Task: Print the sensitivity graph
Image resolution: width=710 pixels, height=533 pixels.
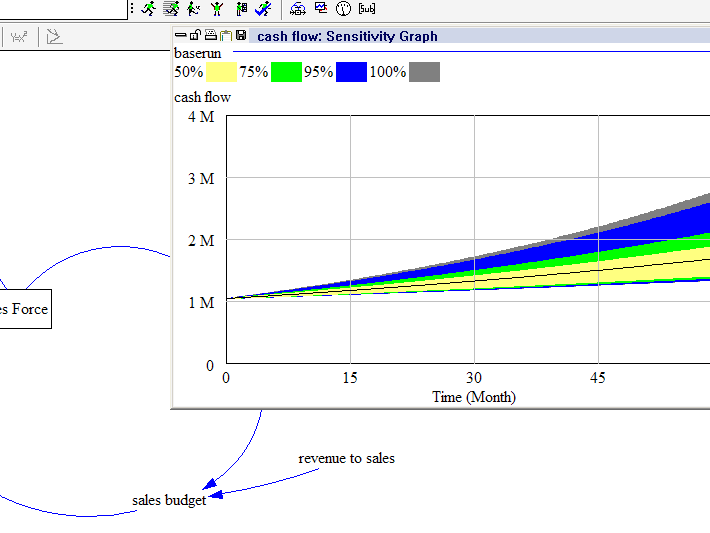Action: point(210,35)
